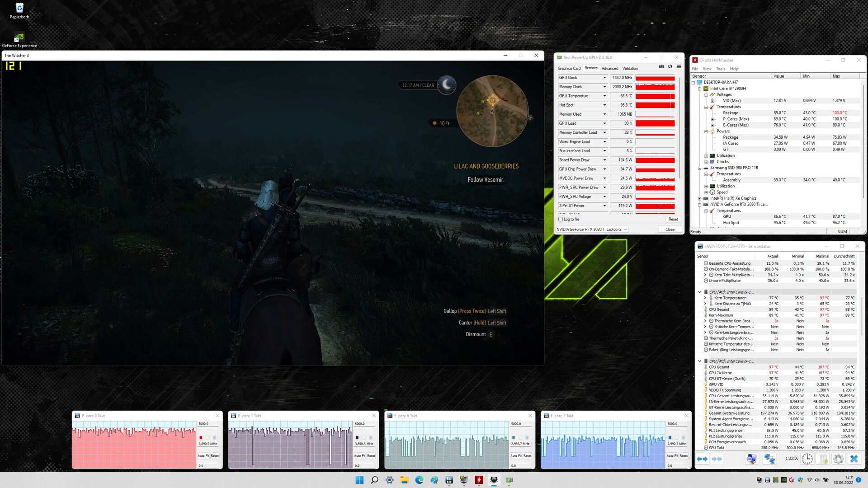The image size is (868, 488).
Task: Click the GPU-Z screenshot camera icon
Action: point(661,66)
